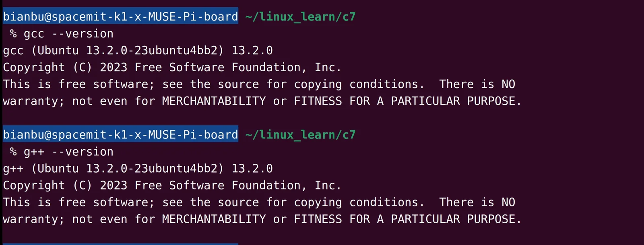The image size is (644, 245).
Task: Click the first Copyright 2023 Free Software Foundation line
Action: click(172, 67)
